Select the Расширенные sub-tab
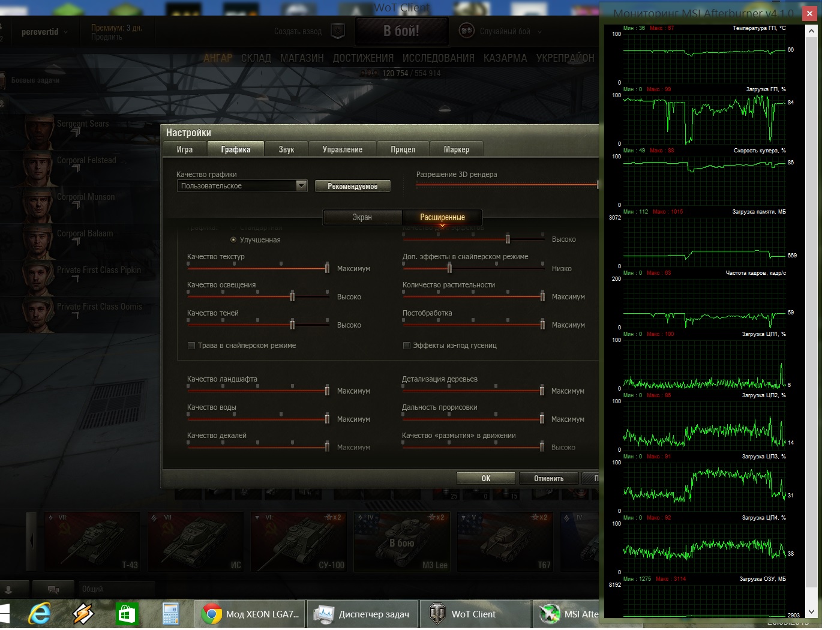Viewport: 840px width, 630px height. [x=442, y=217]
